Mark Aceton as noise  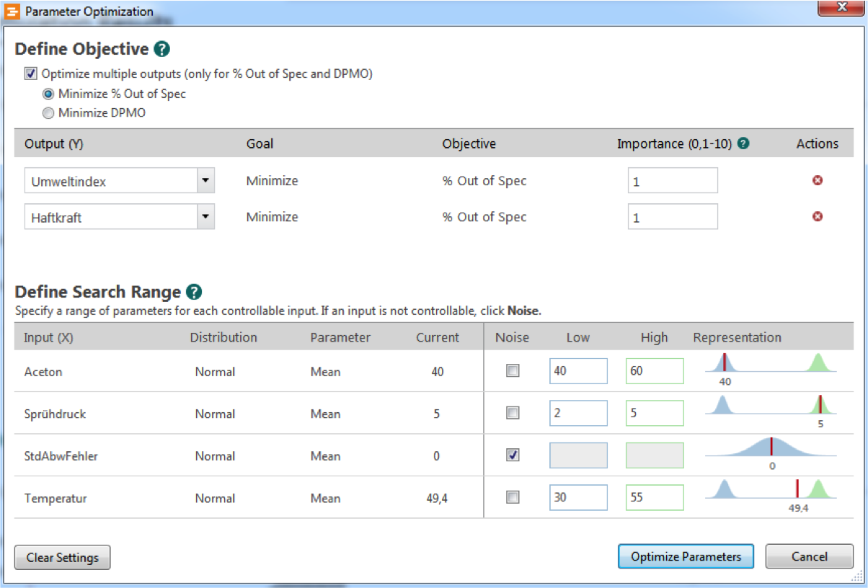513,371
